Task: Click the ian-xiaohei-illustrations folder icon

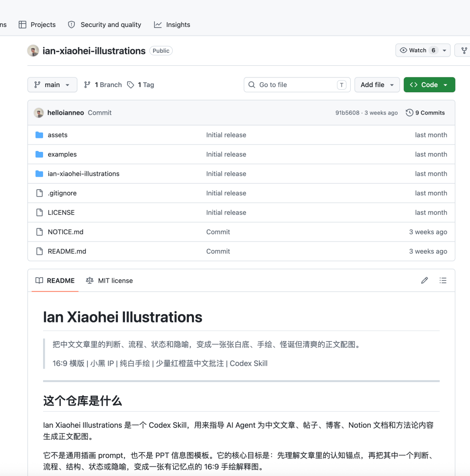Action: click(x=39, y=174)
